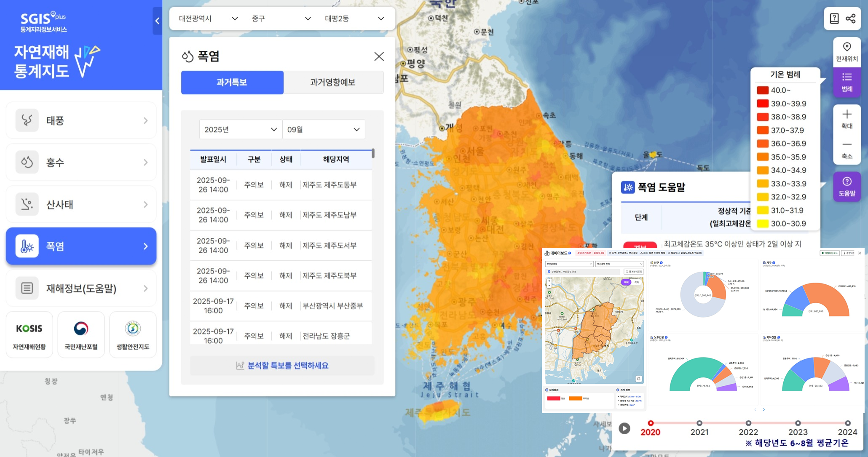
Task: Go to current location (현재위치)
Action: (x=847, y=52)
